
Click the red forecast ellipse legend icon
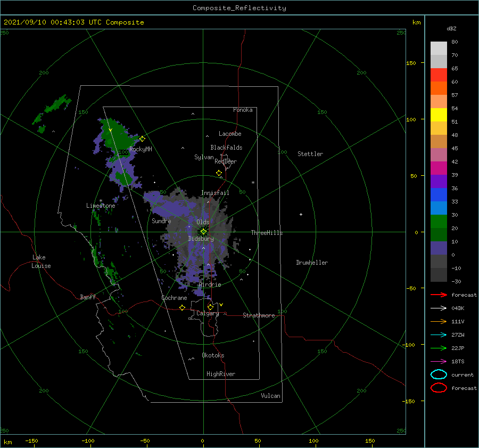click(x=439, y=388)
